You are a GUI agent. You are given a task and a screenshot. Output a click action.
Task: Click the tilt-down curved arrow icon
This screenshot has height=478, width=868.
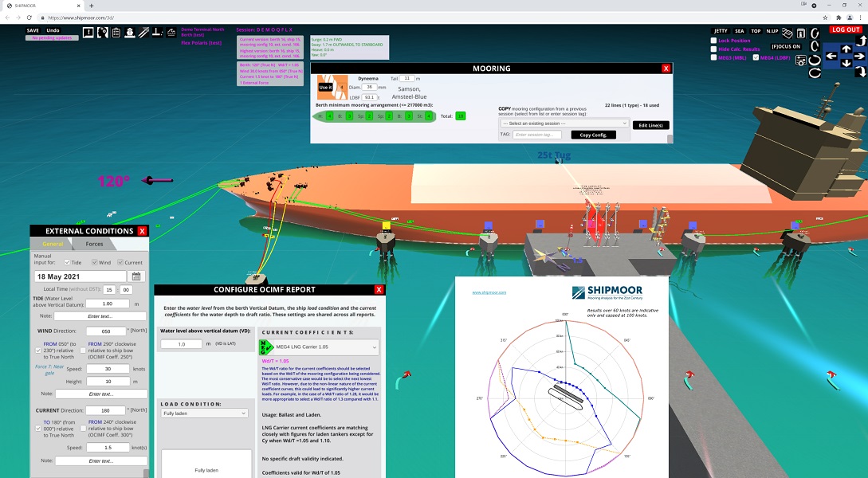tap(862, 72)
